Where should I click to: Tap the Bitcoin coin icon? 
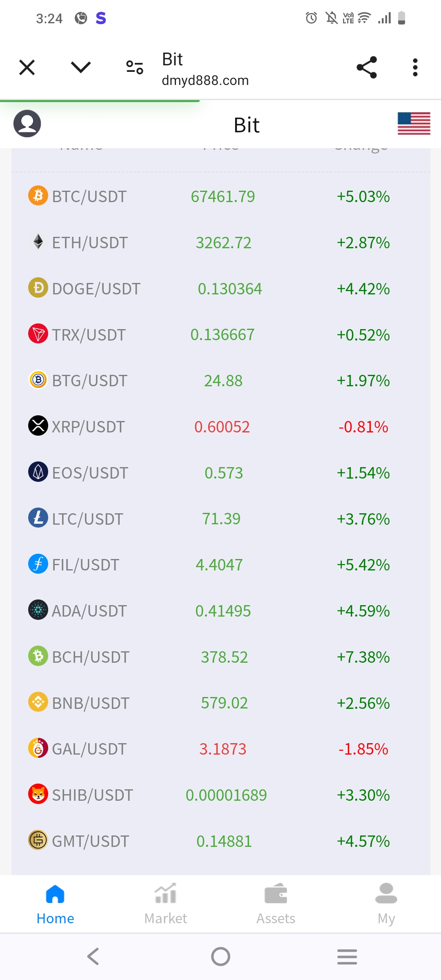[38, 196]
